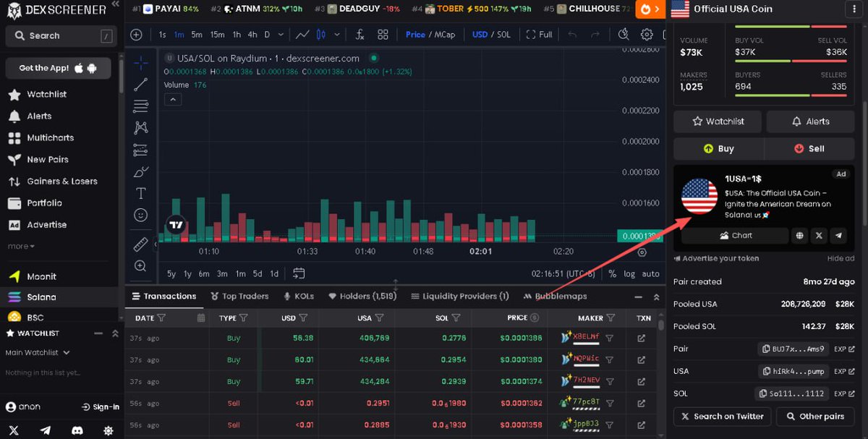868x439 pixels.
Task: Click the Hide ad link
Action: click(x=841, y=259)
